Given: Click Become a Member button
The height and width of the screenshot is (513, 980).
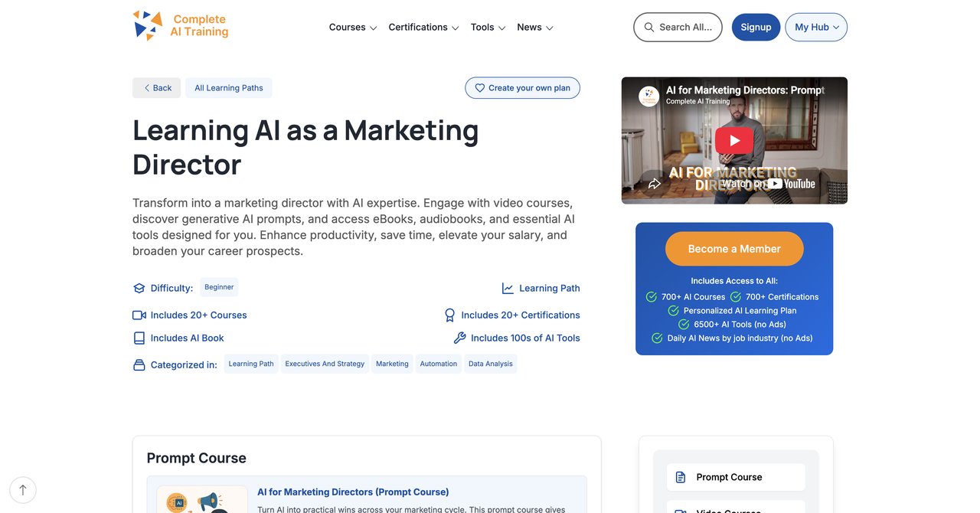Looking at the screenshot, I should (734, 249).
